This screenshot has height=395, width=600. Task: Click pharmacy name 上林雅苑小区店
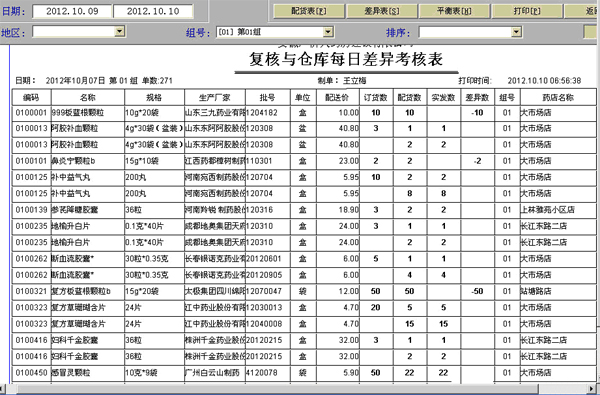point(547,209)
